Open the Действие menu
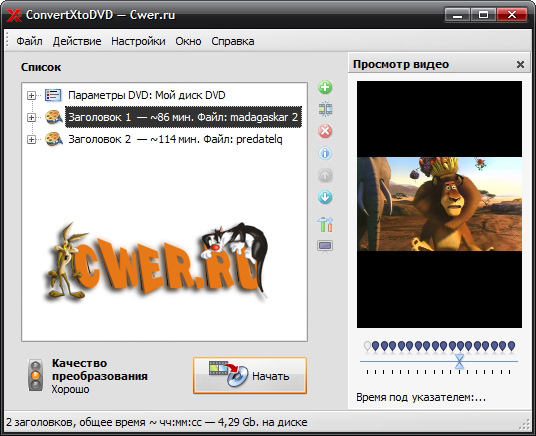Screen dimensions: 536x436 tap(77, 41)
